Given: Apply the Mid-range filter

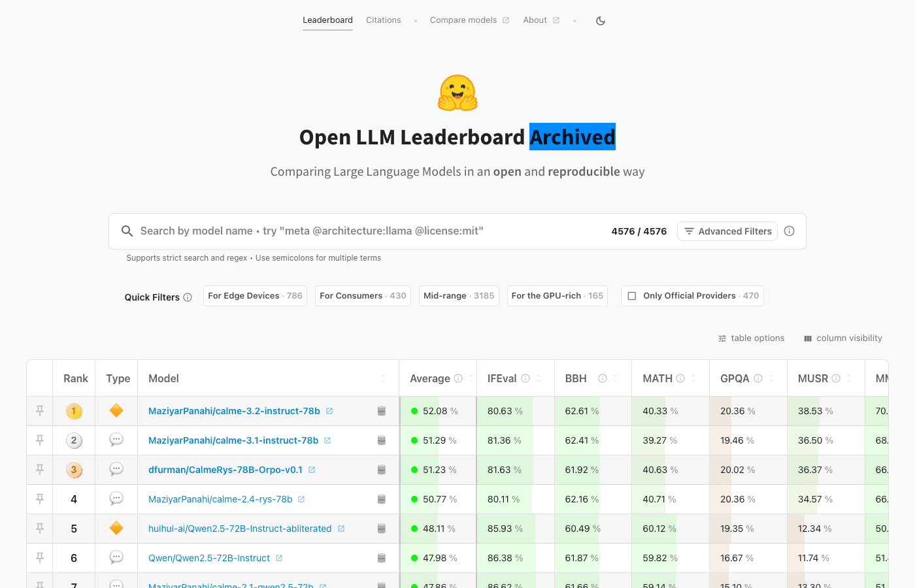Looking at the screenshot, I should tap(459, 296).
